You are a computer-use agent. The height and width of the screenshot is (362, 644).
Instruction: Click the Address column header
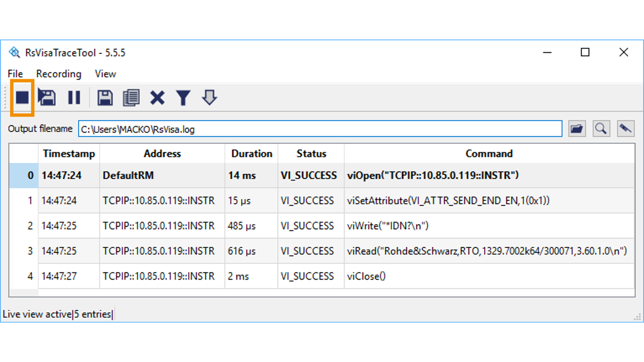click(162, 154)
